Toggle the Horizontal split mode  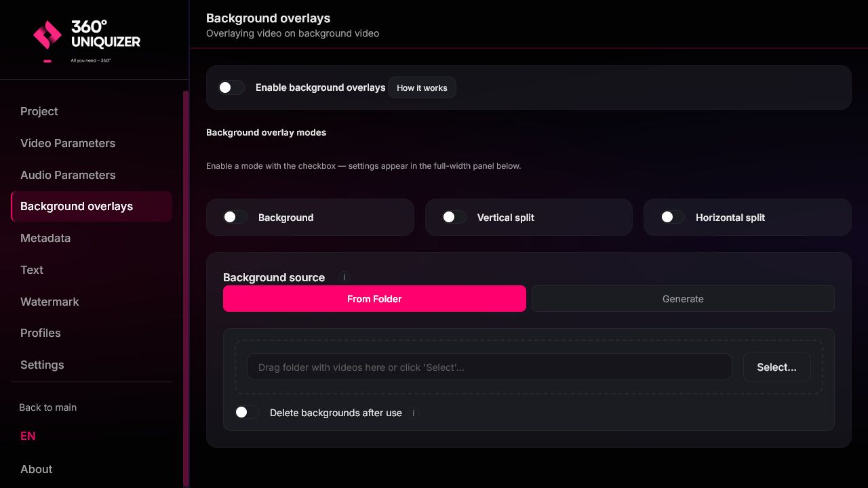tap(673, 217)
